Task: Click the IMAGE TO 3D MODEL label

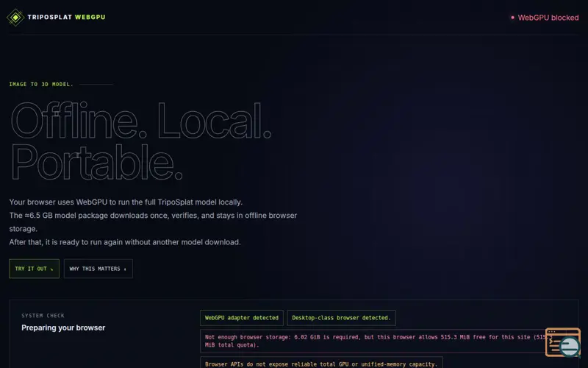Action: pos(41,84)
